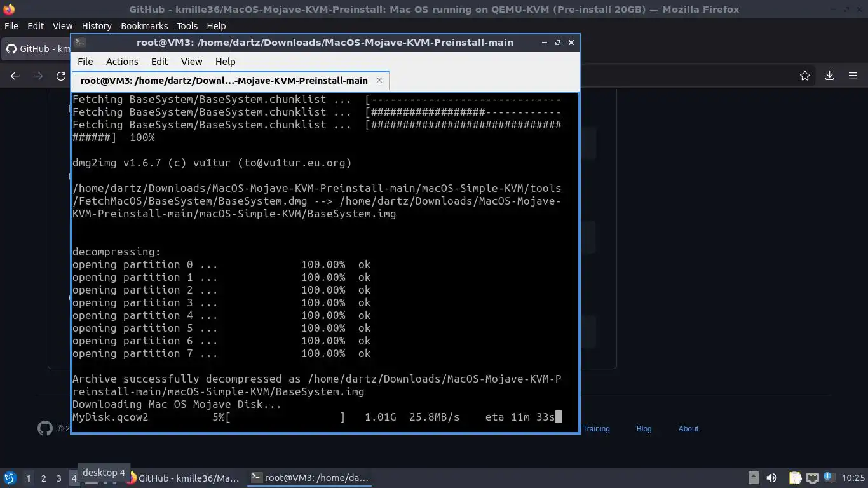Open the terminal Help menu

[226, 62]
